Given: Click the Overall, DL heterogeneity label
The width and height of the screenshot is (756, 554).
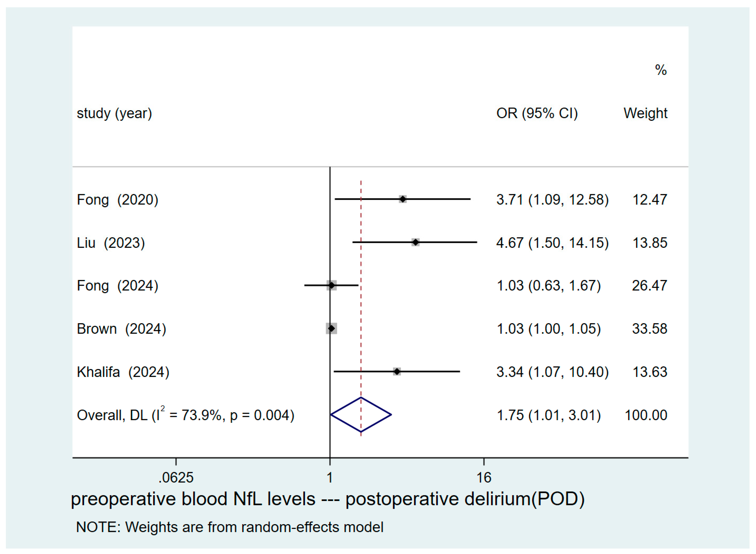Looking at the screenshot, I should [186, 415].
